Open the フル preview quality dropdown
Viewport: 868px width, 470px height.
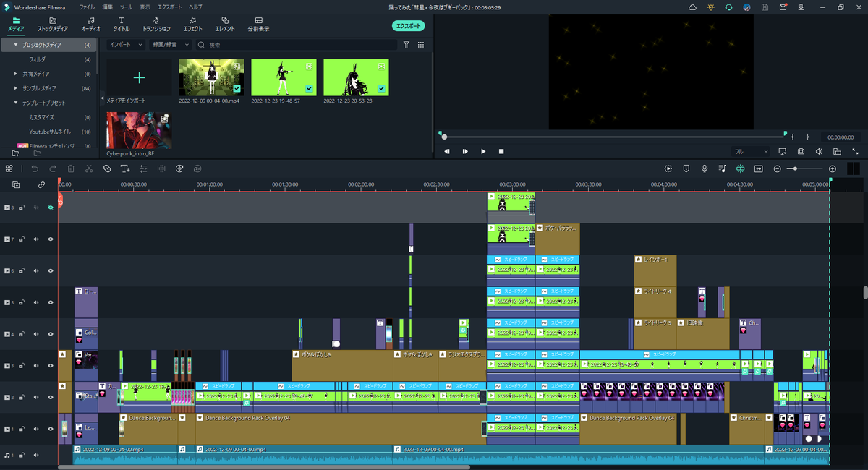750,152
